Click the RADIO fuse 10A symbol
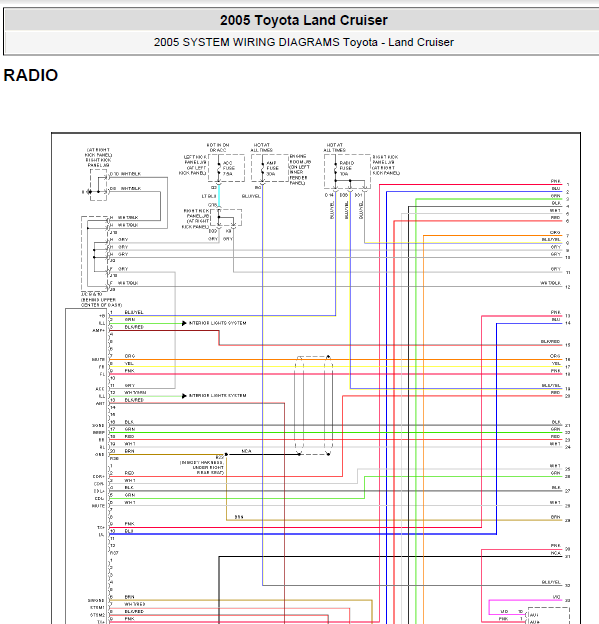The image size is (599, 624). click(336, 168)
